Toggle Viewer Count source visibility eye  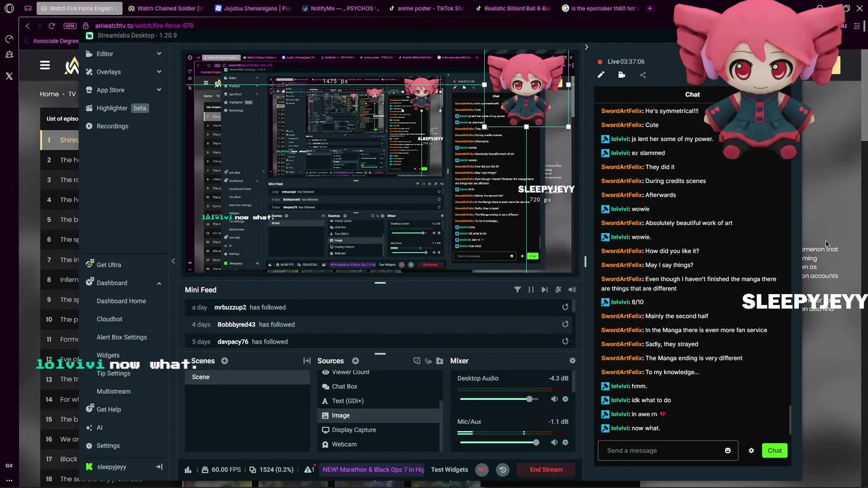click(x=325, y=372)
